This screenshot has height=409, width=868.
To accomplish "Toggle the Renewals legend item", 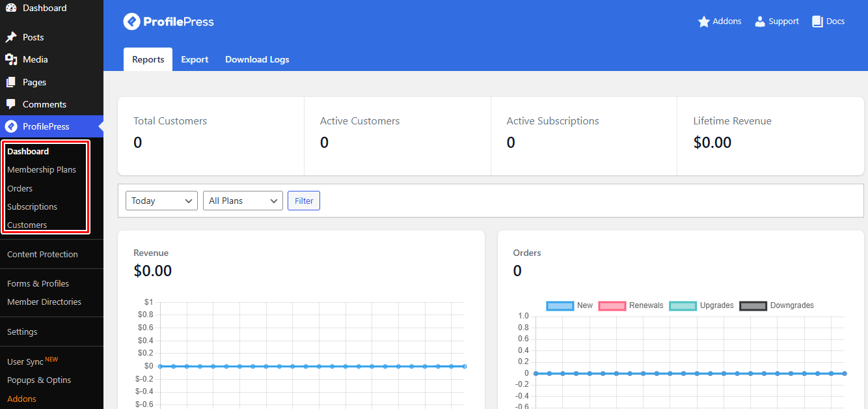I will [x=630, y=305].
